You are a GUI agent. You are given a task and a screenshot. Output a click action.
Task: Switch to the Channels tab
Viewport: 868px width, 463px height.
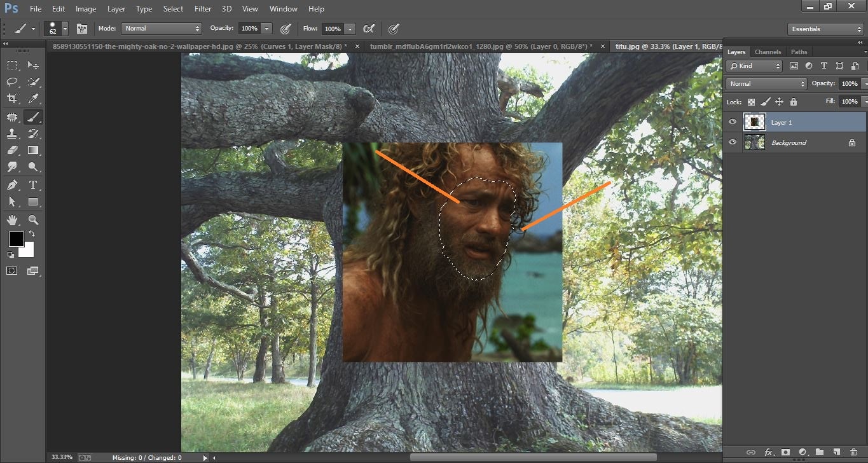[x=768, y=52]
